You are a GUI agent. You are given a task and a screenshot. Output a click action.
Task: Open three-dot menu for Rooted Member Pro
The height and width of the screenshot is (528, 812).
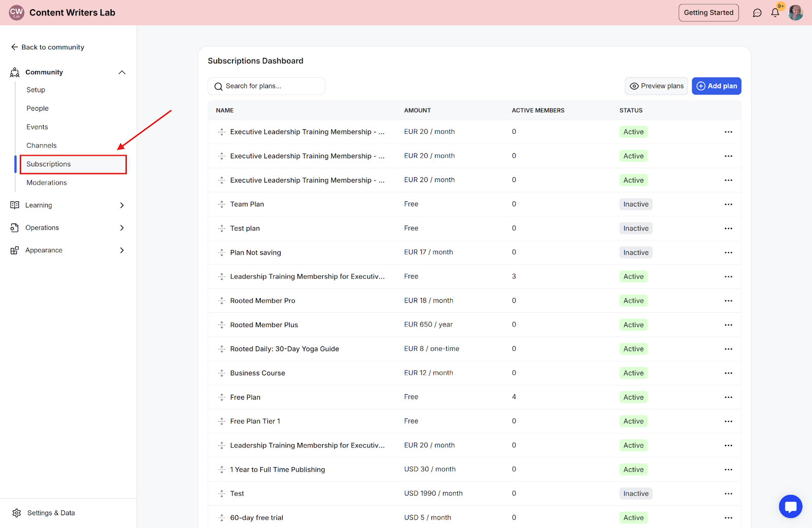pos(728,301)
